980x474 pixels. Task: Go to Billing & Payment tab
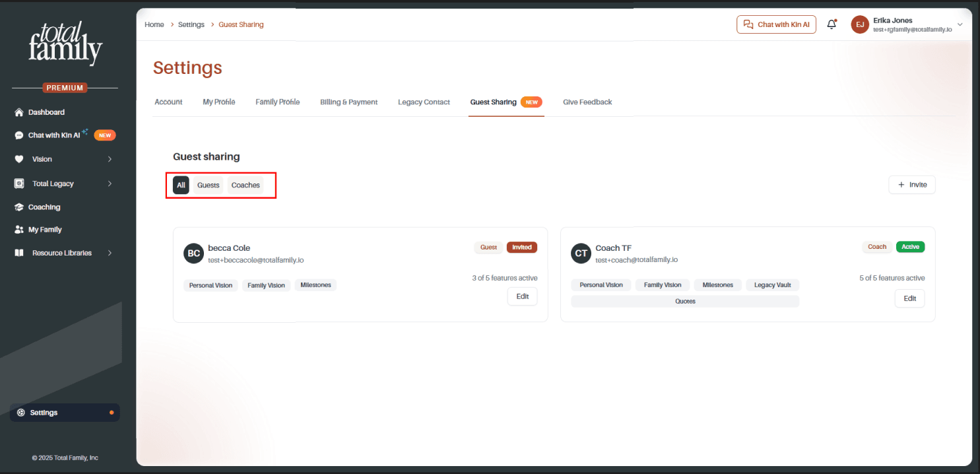[348, 102]
